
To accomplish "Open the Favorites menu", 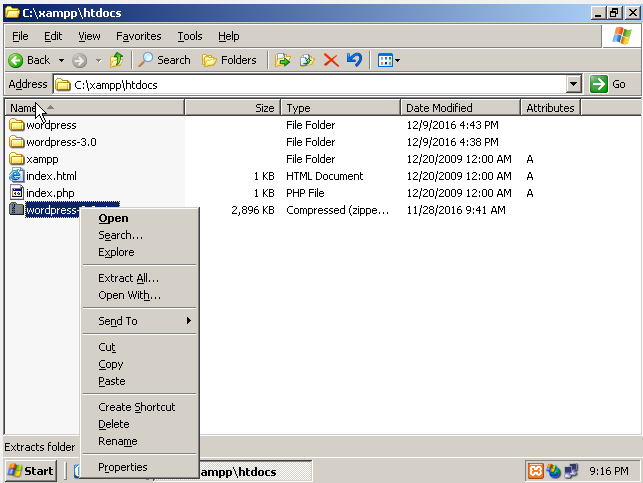I will [x=139, y=36].
